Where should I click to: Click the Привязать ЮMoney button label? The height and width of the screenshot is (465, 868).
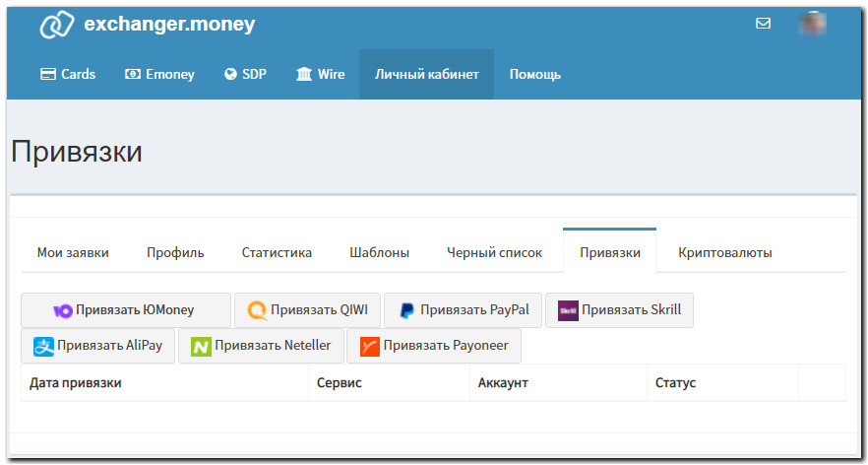pos(135,309)
